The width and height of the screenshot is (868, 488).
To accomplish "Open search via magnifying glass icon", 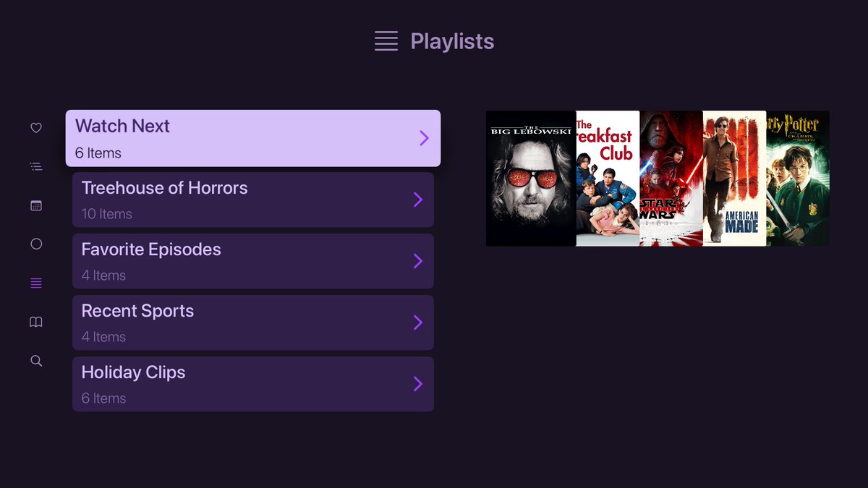I will pyautogui.click(x=36, y=361).
